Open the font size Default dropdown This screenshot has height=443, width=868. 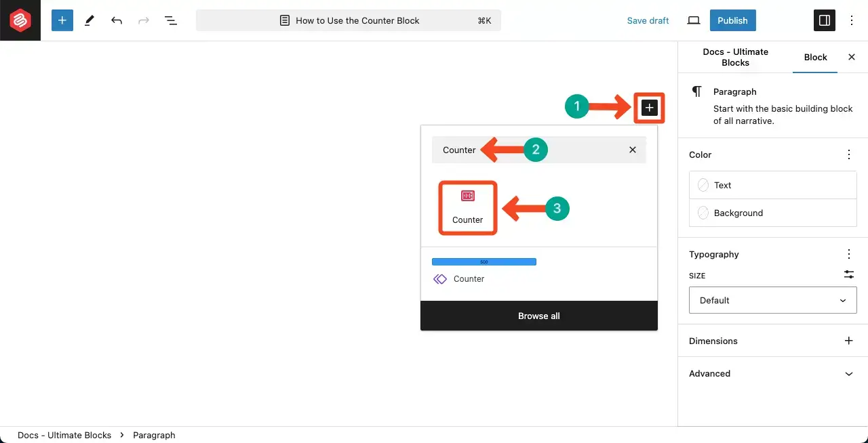772,300
